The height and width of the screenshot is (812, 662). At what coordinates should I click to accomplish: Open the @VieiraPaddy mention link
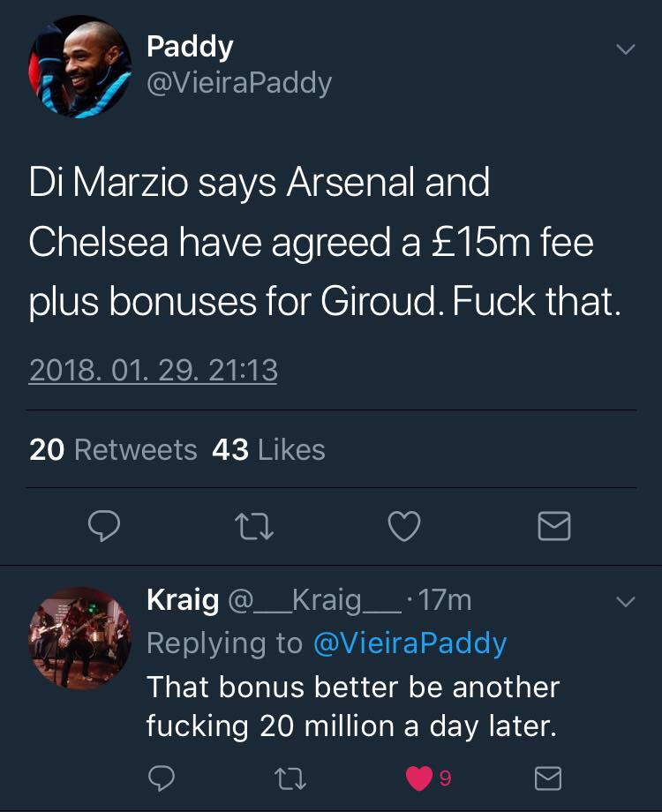tap(410, 643)
